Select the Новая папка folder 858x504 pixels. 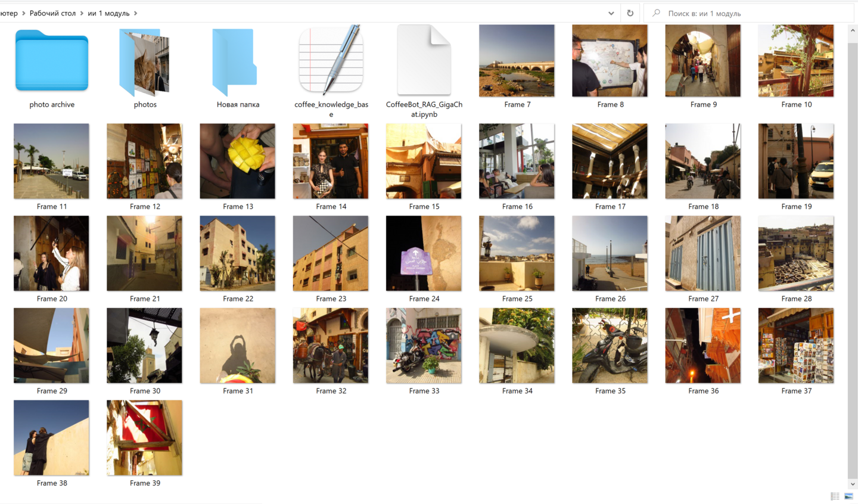[235, 62]
